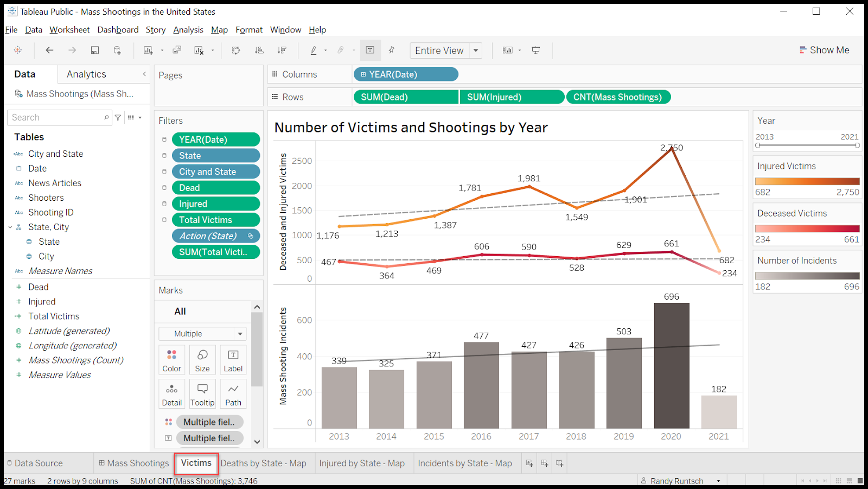Open the Tooltip marks card button
The image size is (868, 489).
click(202, 394)
